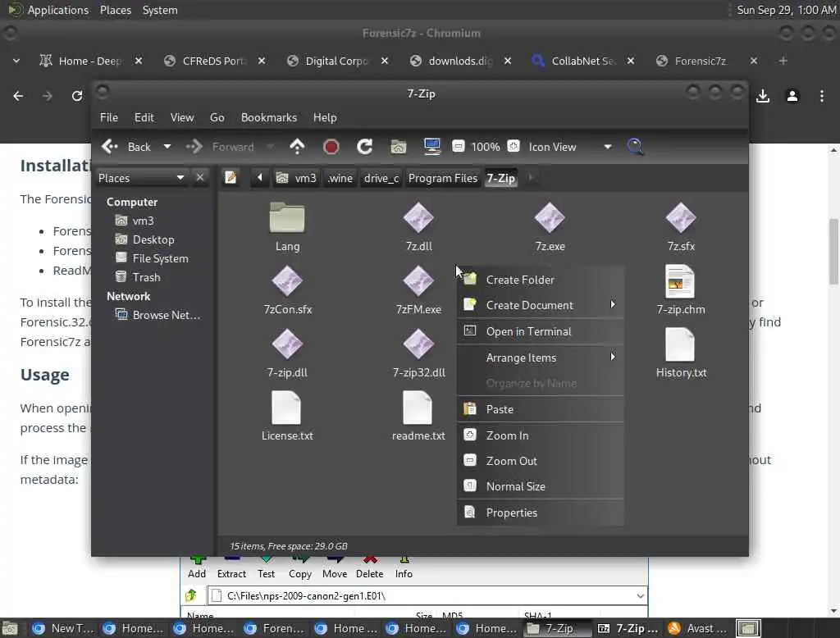Switch to the CollabNet tab

pos(583,61)
